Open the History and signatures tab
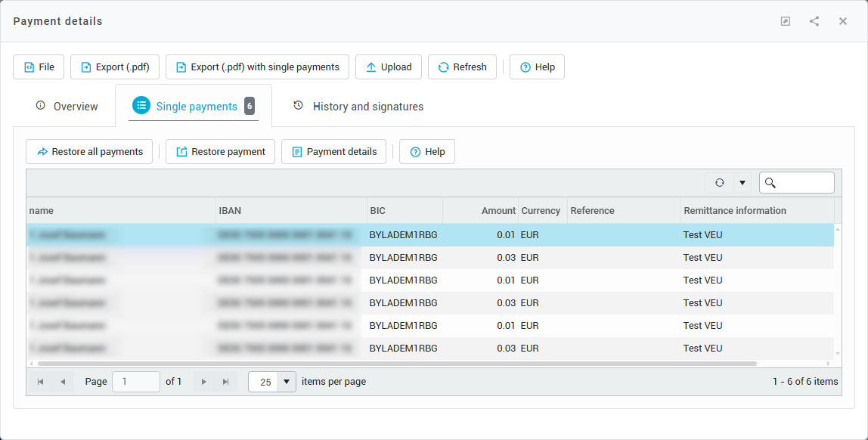The width and height of the screenshot is (868, 440). (x=358, y=107)
